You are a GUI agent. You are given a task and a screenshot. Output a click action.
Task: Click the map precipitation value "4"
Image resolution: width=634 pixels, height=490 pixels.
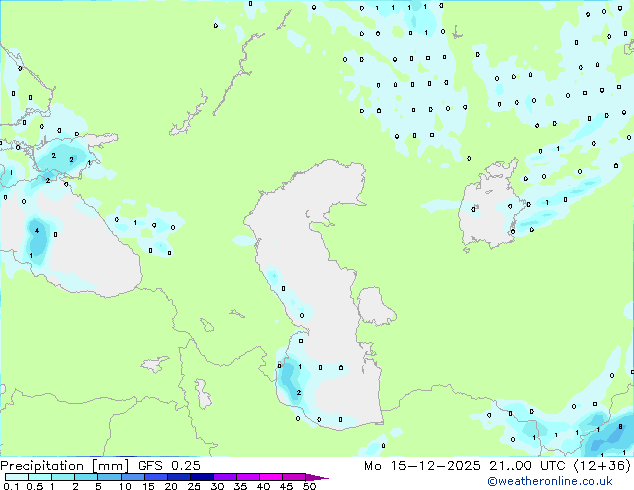[37, 230]
